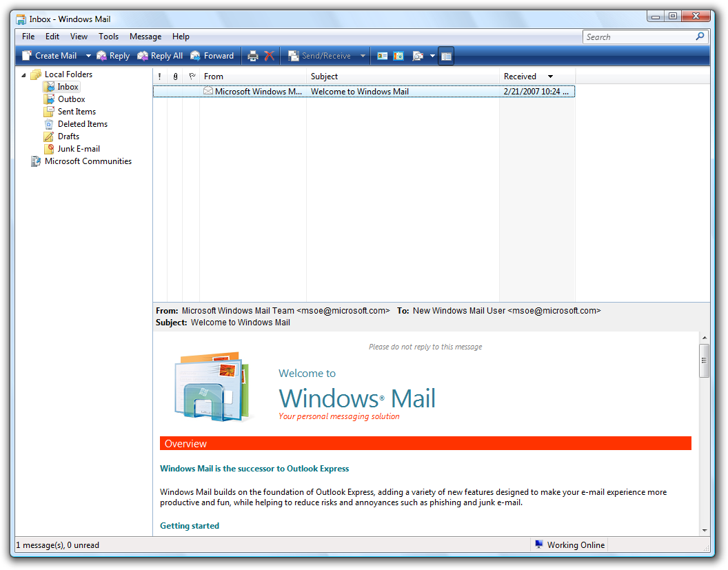Open the Deleted Items folder
Viewport: 728px width, 570px height.
[83, 124]
